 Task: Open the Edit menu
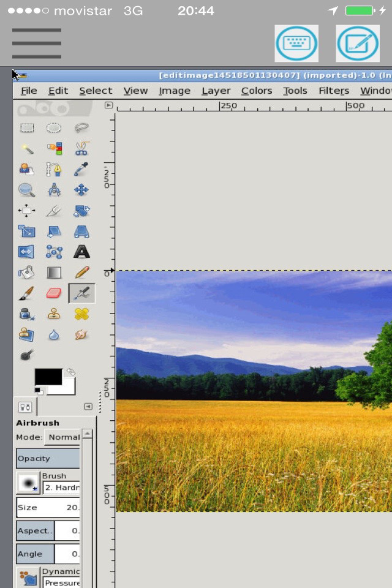[x=58, y=91]
